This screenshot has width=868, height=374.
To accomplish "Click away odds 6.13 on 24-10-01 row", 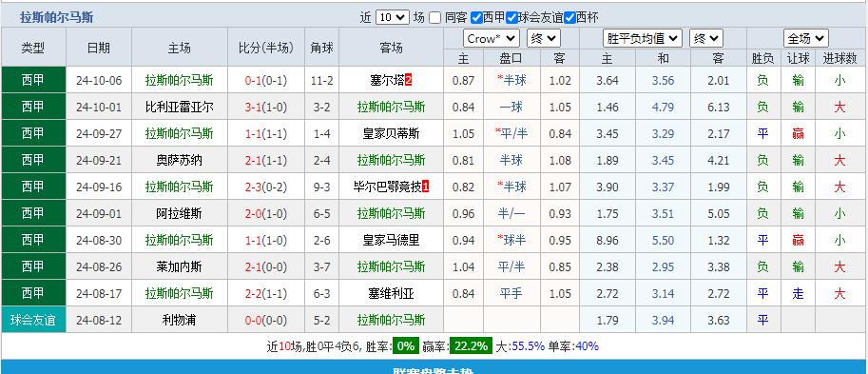I will (719, 107).
